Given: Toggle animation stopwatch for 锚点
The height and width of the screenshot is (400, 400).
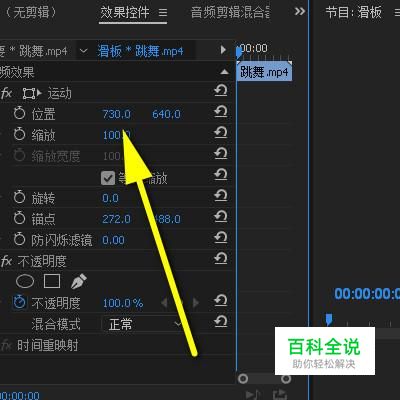Looking at the screenshot, I should tap(19, 218).
